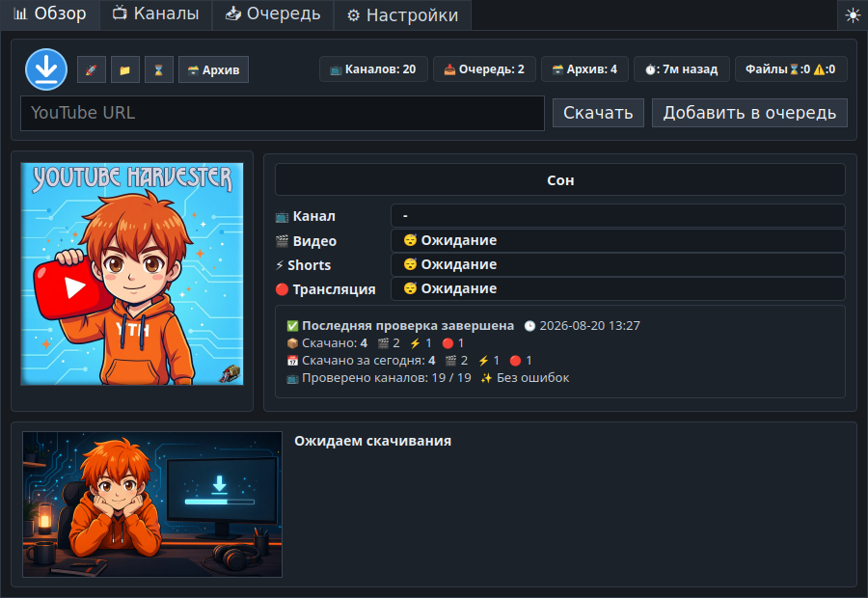Open the Настройки tab
This screenshot has height=598, width=868.
pyautogui.click(x=402, y=15)
